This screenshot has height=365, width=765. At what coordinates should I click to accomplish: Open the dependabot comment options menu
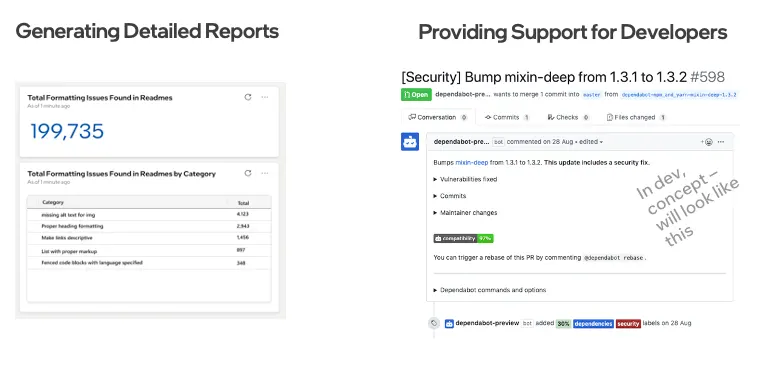[x=721, y=142]
